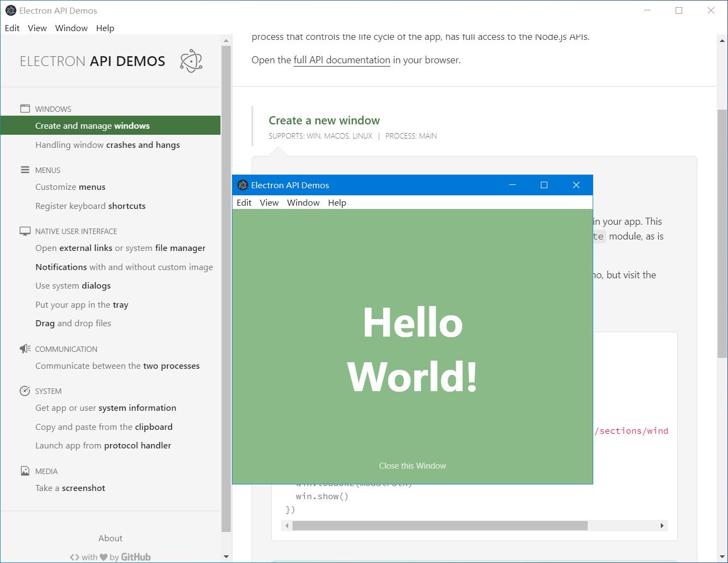728x563 pixels.
Task: Open Window menu in the main window
Action: (x=71, y=28)
